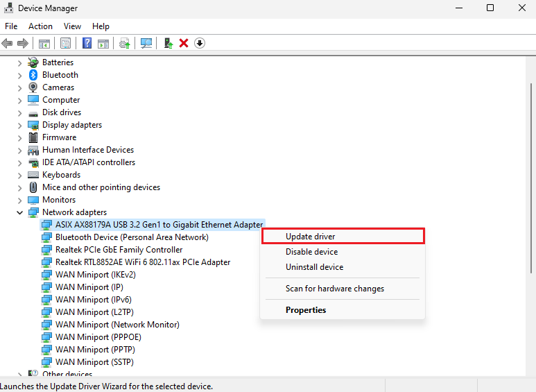Select Bluetooth Device (Personal Area Network)
Viewport: 536px width, 392px height.
tap(132, 237)
